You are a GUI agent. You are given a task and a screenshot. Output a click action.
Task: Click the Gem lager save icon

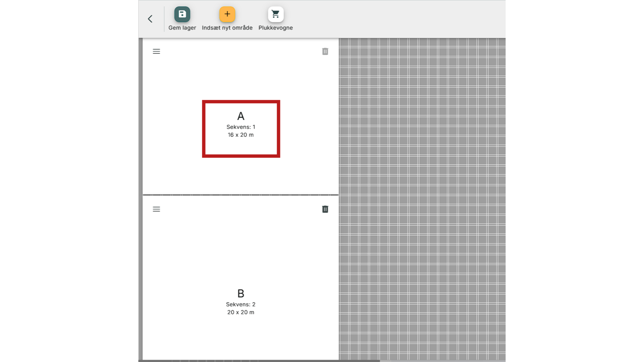coord(182,14)
